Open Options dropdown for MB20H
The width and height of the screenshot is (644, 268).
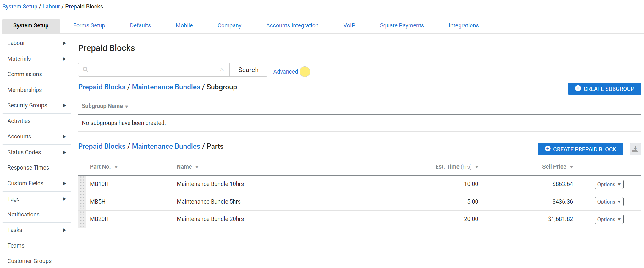pos(609,219)
